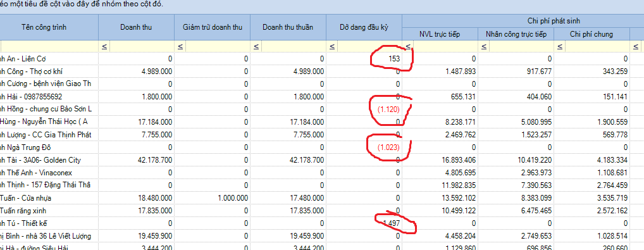Click the Chi phí chung value 343.259
The image size is (644, 250).
[x=616, y=72]
